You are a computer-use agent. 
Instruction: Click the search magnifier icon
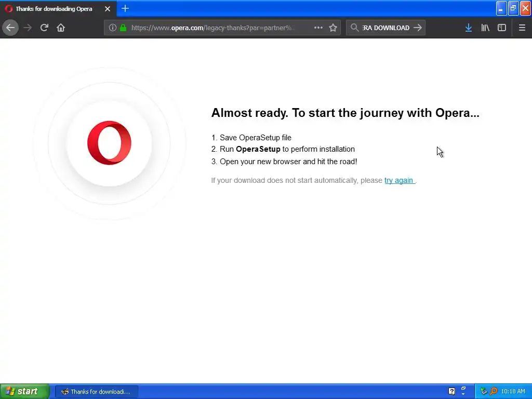(x=354, y=28)
